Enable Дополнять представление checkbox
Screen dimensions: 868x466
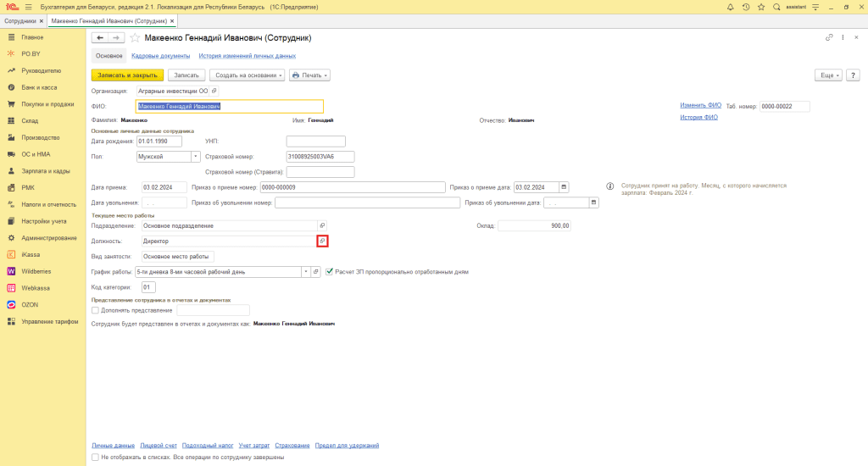[x=95, y=310]
